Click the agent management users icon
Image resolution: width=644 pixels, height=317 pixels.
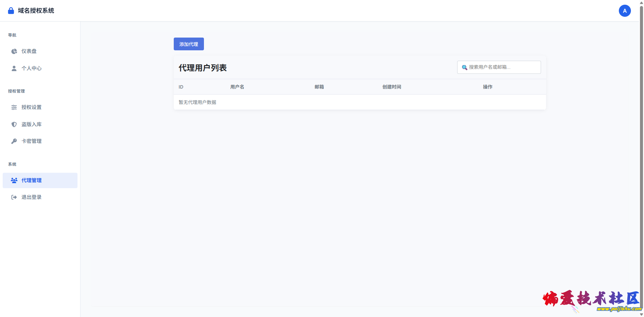[x=14, y=180]
